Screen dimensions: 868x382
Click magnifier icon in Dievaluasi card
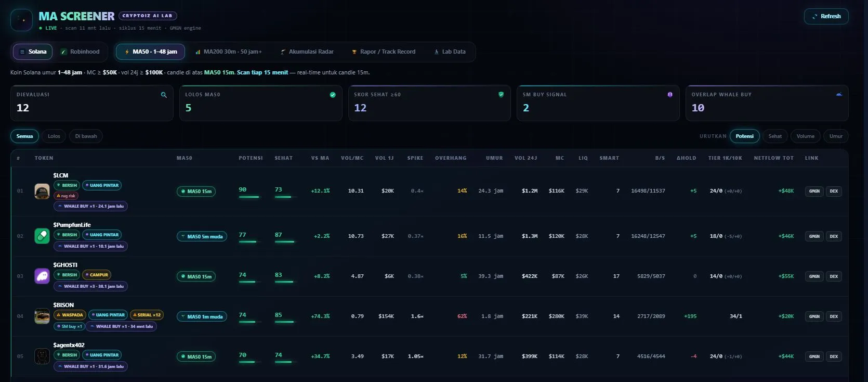(x=164, y=95)
